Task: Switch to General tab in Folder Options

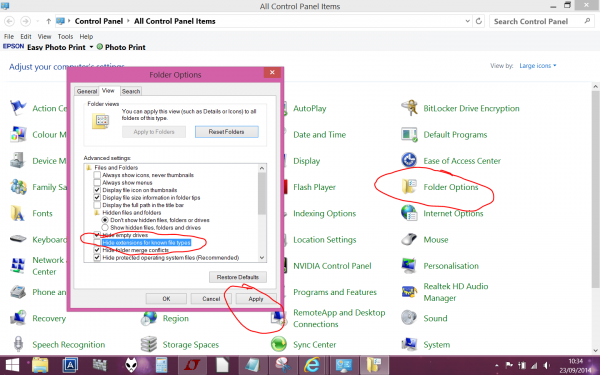Action: pyautogui.click(x=87, y=91)
